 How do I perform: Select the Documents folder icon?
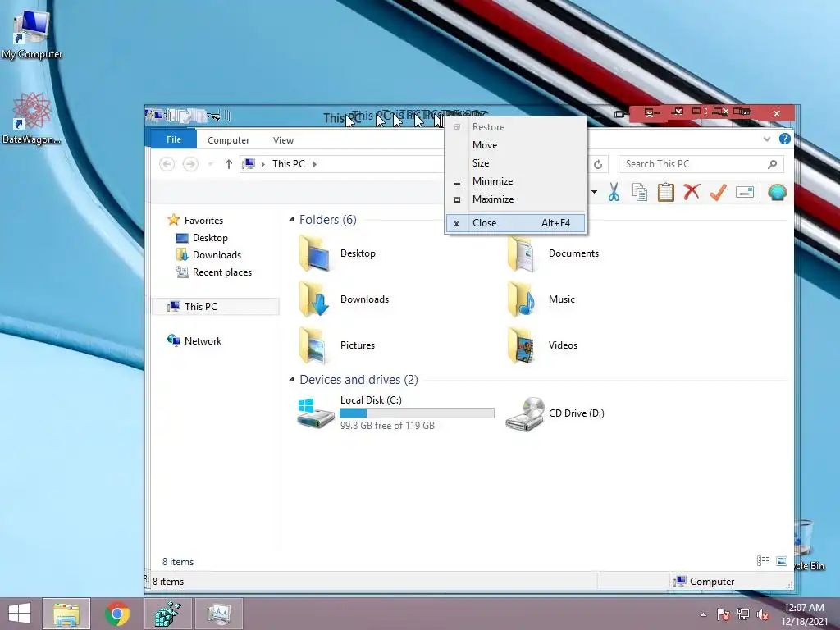click(521, 253)
